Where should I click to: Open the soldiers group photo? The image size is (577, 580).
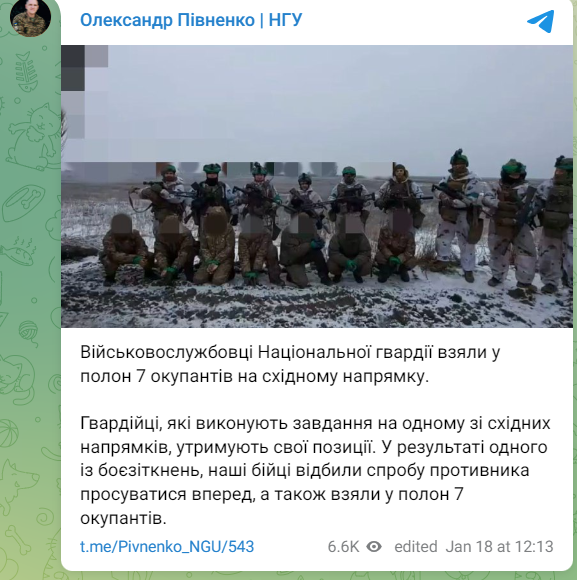coord(317,186)
